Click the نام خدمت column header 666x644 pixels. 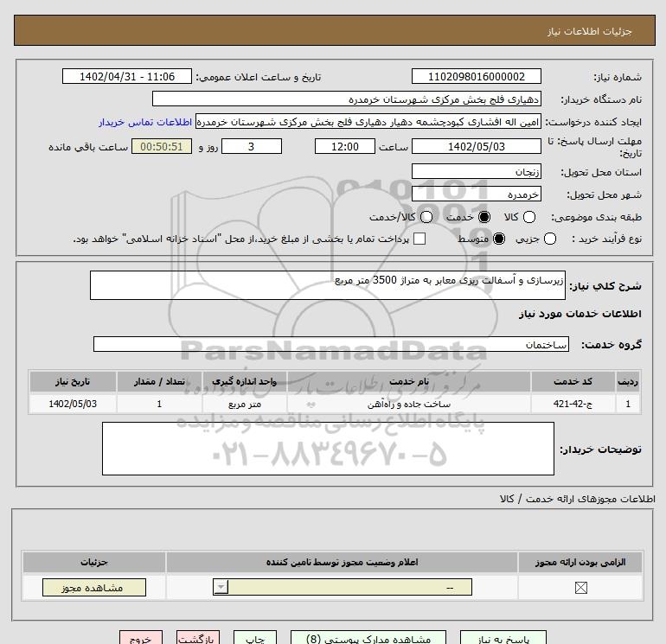tap(408, 381)
